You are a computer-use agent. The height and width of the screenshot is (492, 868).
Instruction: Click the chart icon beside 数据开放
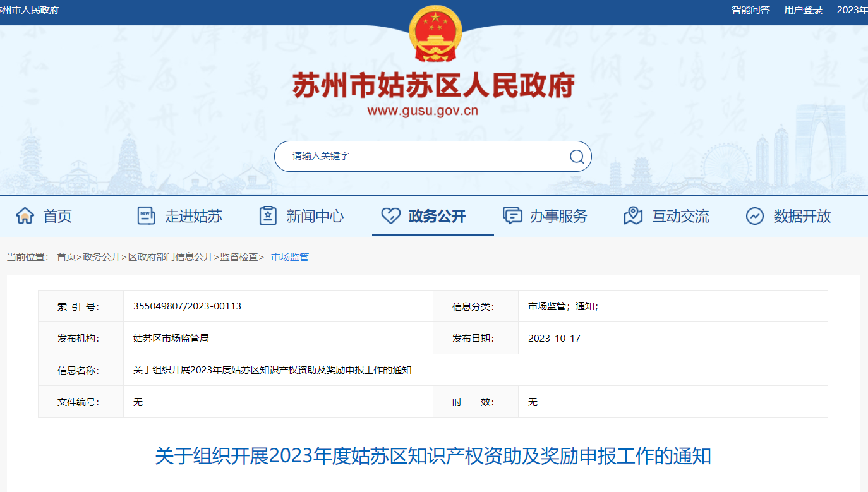754,216
